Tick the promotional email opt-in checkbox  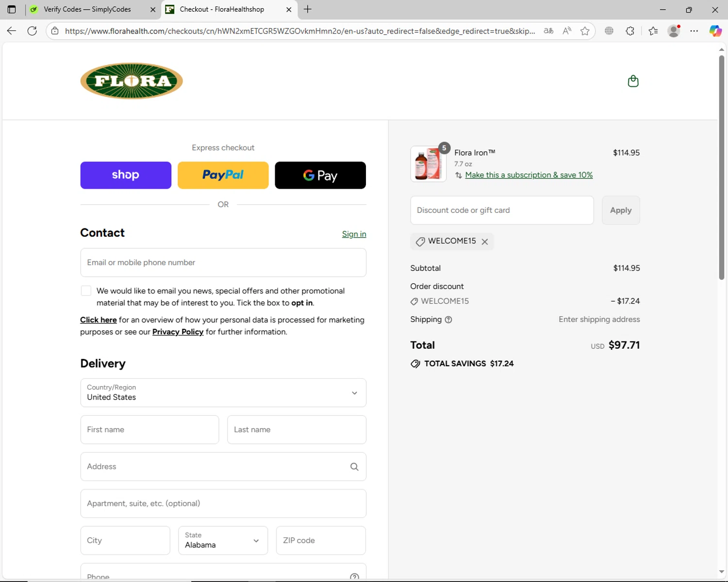pos(86,291)
